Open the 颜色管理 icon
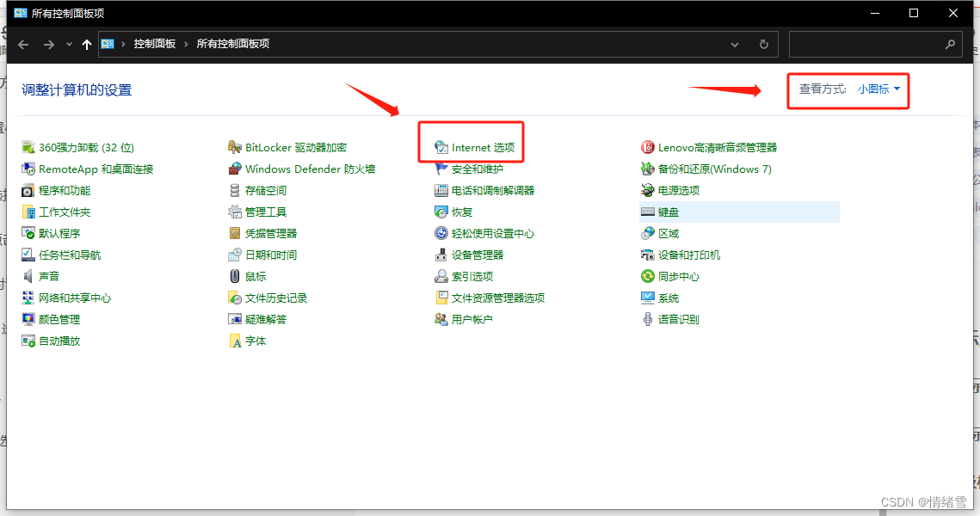 (x=28, y=319)
